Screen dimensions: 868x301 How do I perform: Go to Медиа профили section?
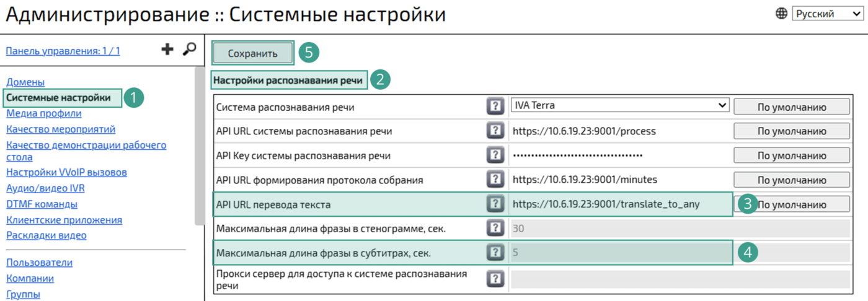pyautogui.click(x=43, y=113)
